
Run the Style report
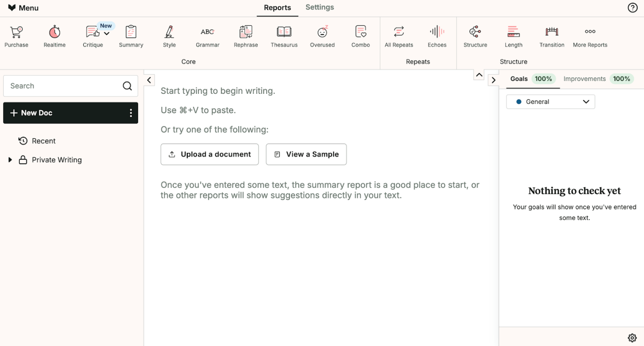[x=169, y=37]
